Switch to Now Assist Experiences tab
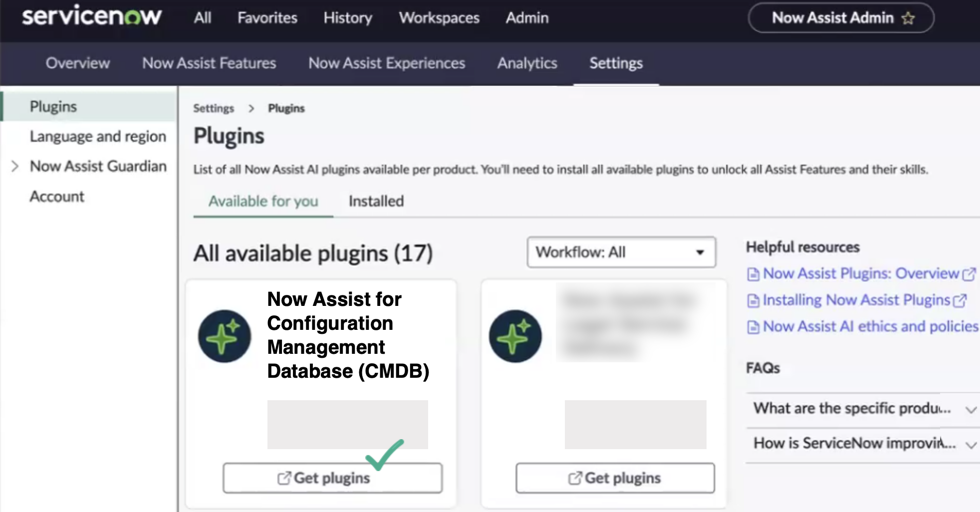The width and height of the screenshot is (980, 512). [387, 63]
